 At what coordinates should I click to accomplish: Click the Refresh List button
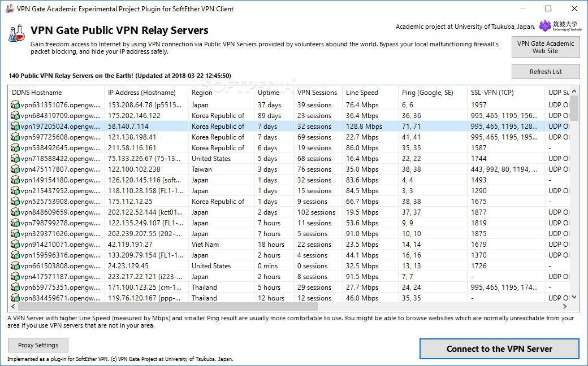pos(546,72)
